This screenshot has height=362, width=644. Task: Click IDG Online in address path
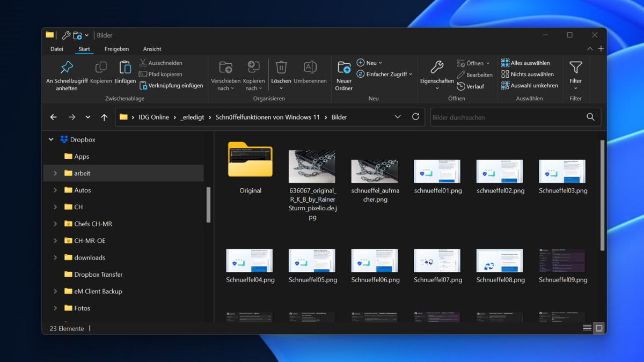click(x=153, y=117)
